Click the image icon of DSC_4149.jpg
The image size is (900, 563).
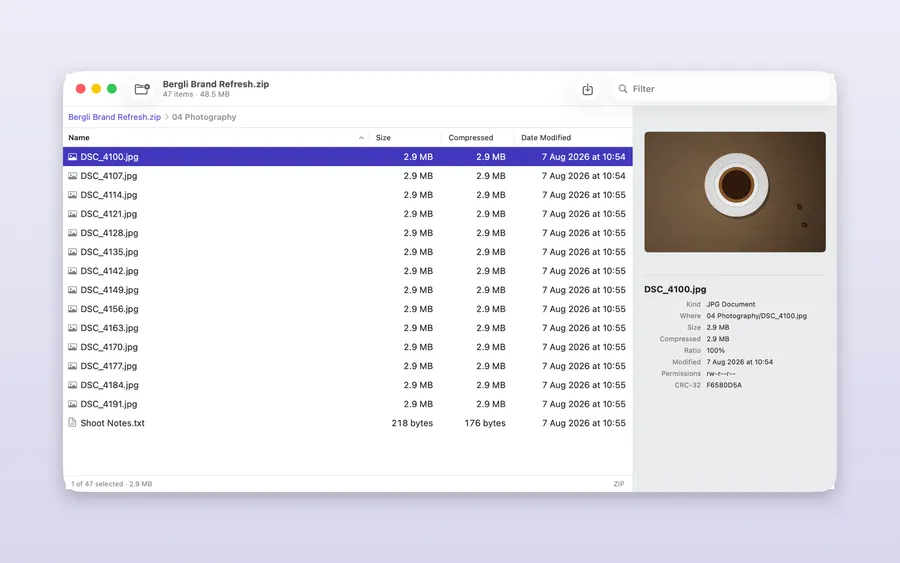(x=72, y=290)
